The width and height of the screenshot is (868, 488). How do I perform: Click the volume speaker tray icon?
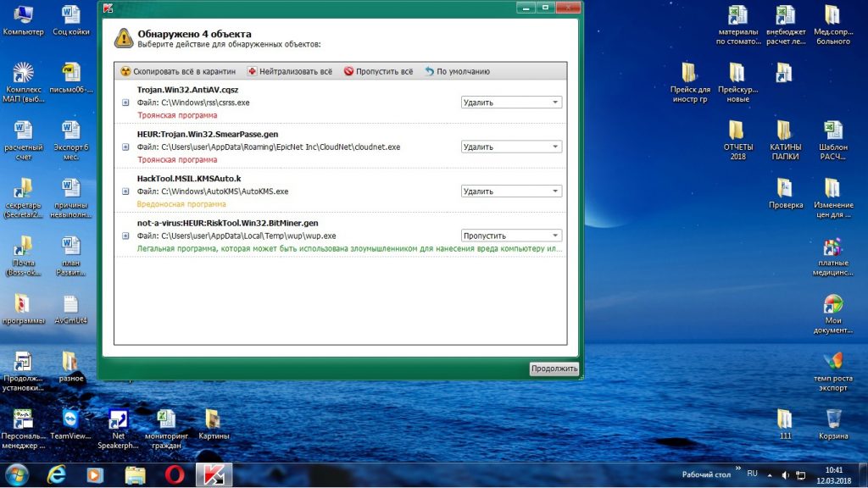pos(785,475)
